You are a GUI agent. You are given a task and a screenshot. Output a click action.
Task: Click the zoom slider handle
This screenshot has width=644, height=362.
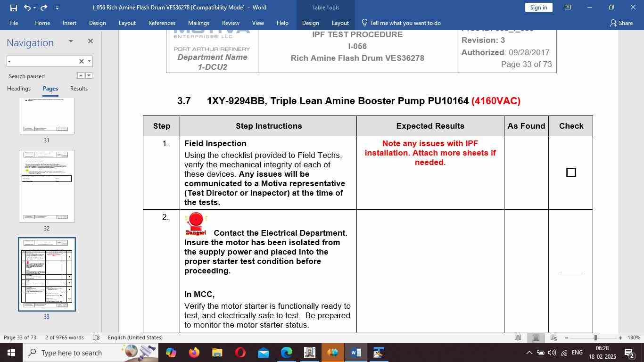pos(595,337)
